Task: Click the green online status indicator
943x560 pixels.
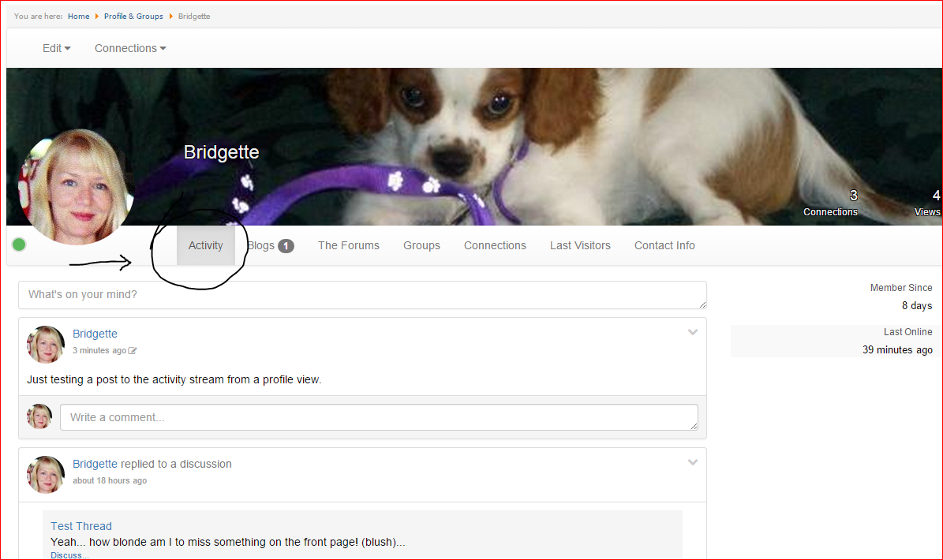Action: [19, 245]
